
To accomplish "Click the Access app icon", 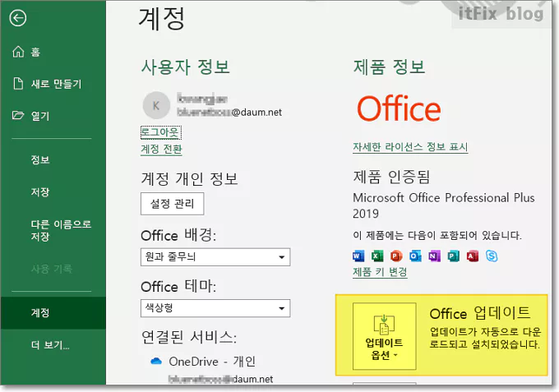I will pos(473,256).
